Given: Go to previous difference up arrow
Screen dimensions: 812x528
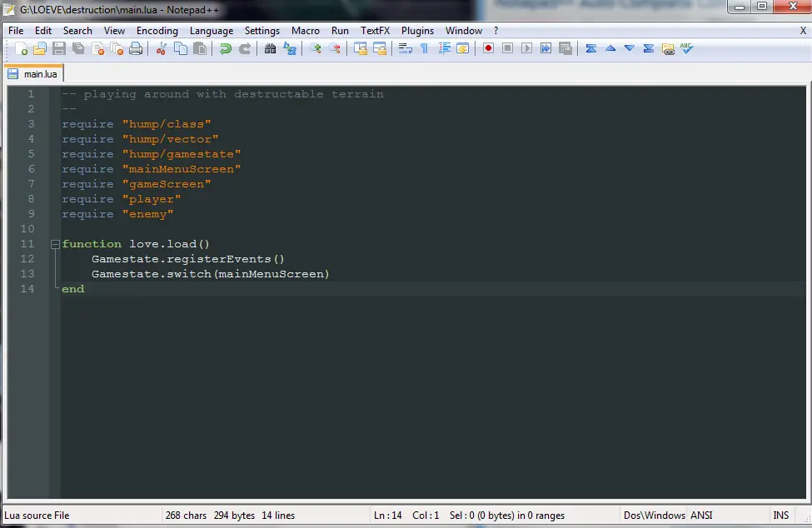Looking at the screenshot, I should [x=610, y=48].
